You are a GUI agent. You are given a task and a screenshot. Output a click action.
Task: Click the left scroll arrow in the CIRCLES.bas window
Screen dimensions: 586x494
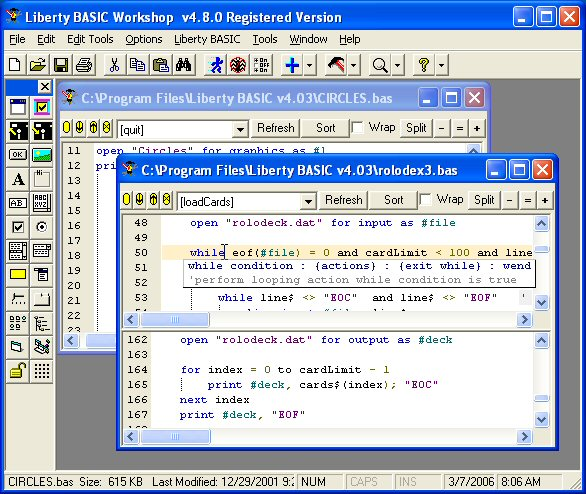[x=71, y=340]
